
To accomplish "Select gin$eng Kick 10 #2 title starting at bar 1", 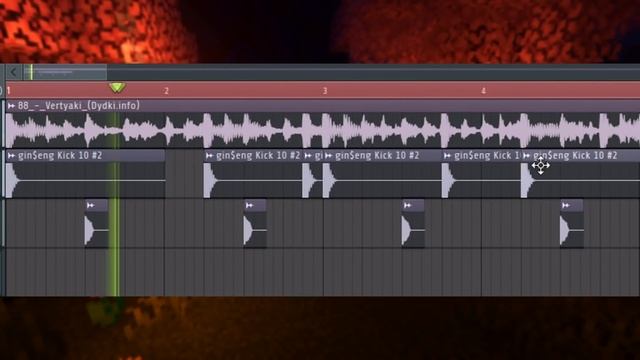I will pyautogui.click(x=60, y=156).
